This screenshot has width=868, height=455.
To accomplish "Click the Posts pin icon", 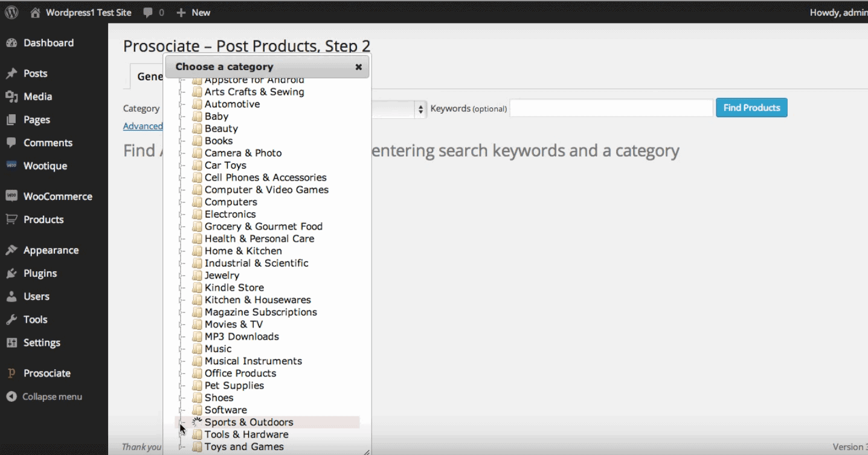I will 11,74.
